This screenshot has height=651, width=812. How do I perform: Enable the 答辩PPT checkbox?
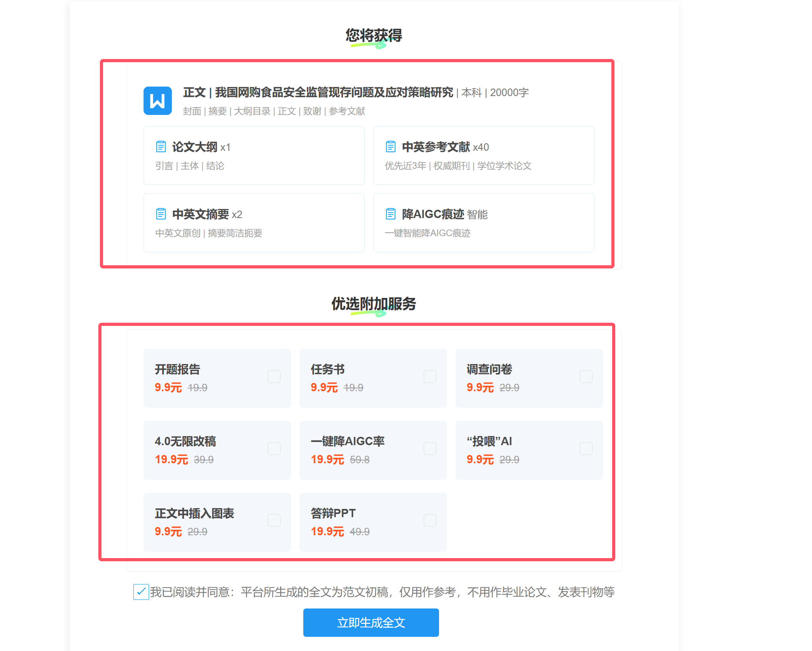click(x=430, y=520)
